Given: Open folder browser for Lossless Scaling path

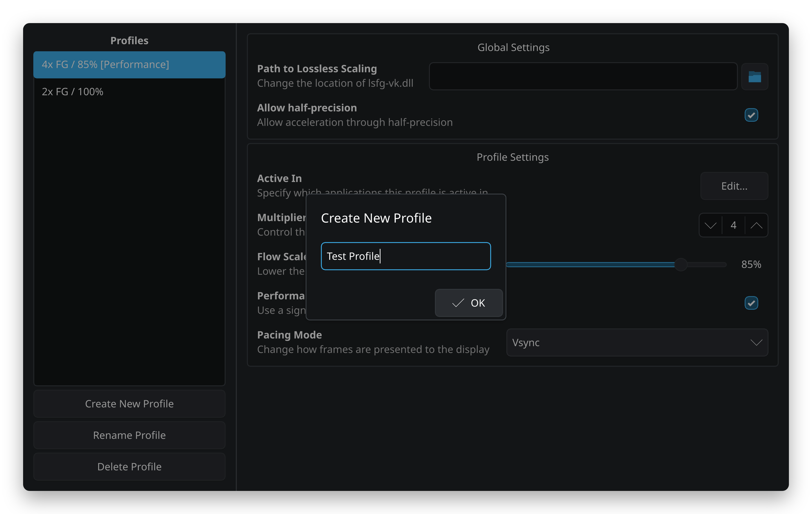Looking at the screenshot, I should [x=754, y=77].
